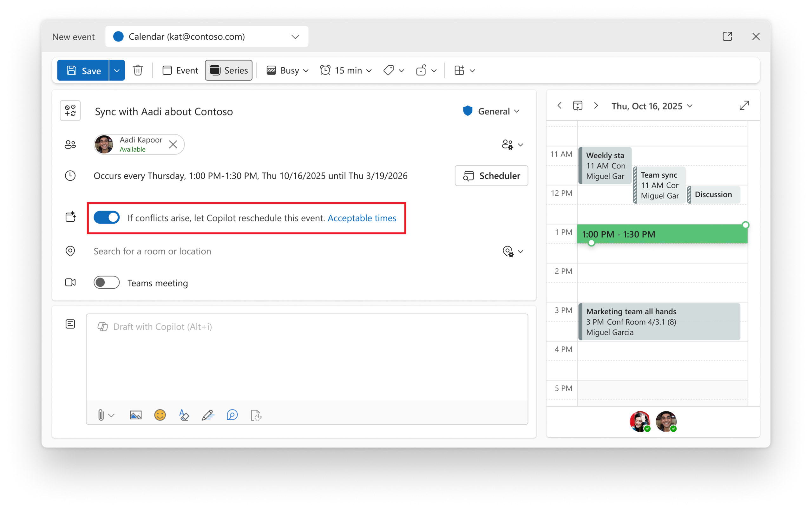Click the insert picture icon
This screenshot has width=812, height=510.
coord(135,415)
